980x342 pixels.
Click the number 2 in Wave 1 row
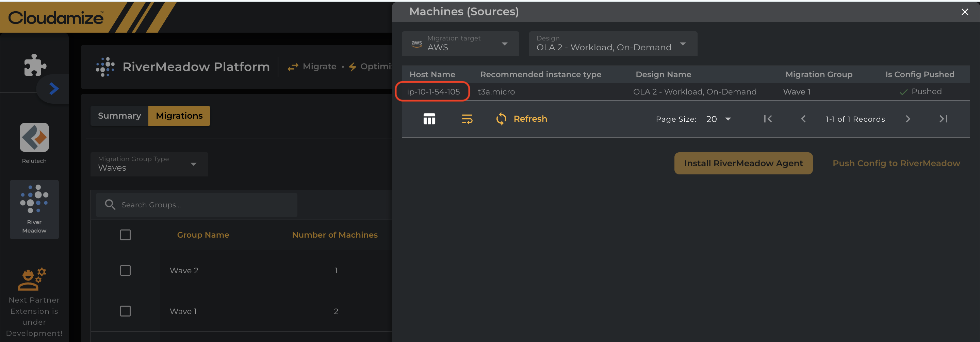point(336,311)
